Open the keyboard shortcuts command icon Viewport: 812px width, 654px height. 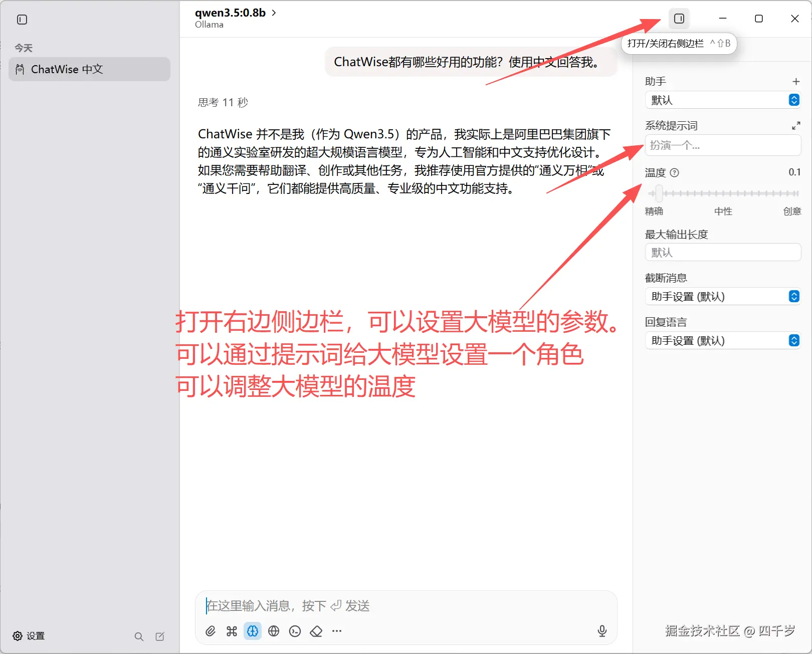click(x=231, y=631)
